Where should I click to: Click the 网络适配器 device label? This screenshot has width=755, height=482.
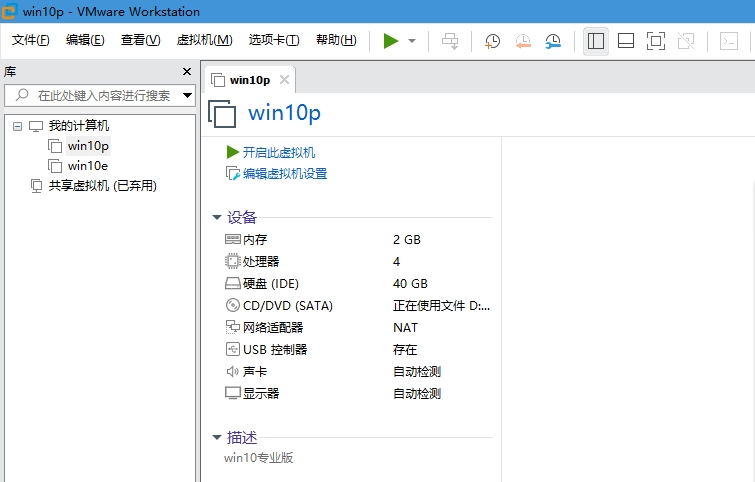[x=273, y=328]
